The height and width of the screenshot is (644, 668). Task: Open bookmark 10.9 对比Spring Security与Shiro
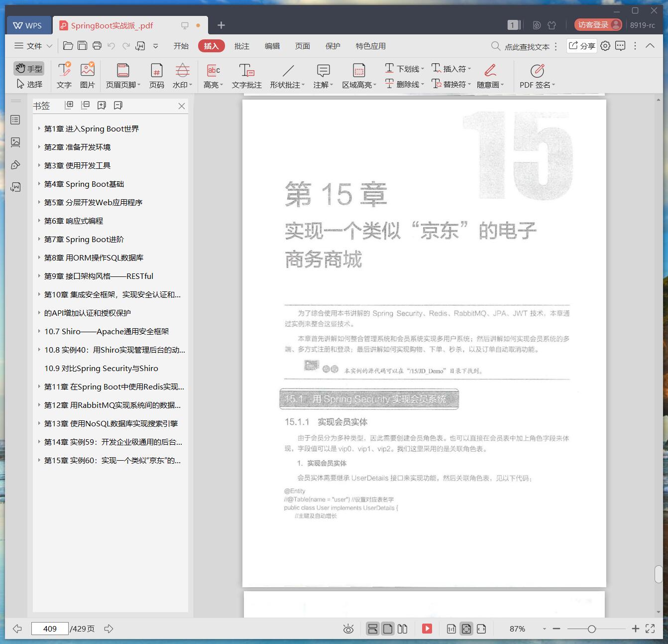pyautogui.click(x=102, y=368)
